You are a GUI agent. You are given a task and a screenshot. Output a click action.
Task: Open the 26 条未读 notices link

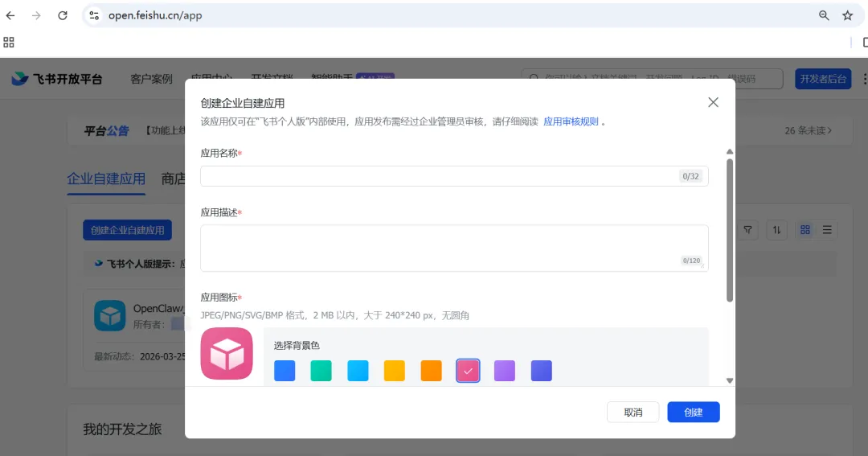809,131
